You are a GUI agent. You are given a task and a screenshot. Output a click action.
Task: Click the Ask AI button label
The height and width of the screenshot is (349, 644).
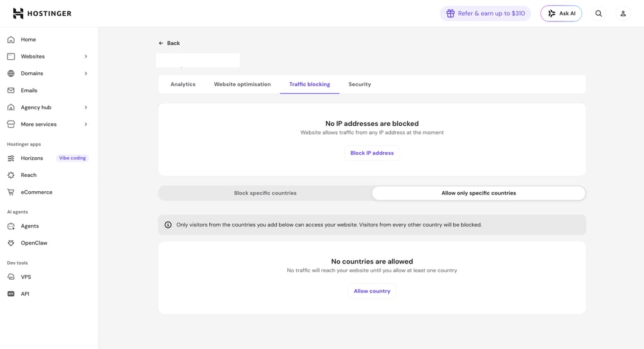567,14
